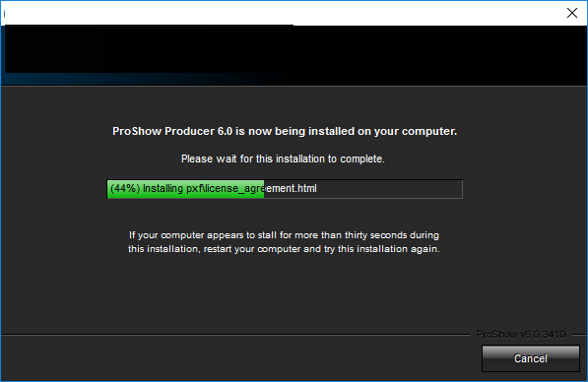Click the white title bar of the installer
The image size is (588, 382).
(x=282, y=13)
